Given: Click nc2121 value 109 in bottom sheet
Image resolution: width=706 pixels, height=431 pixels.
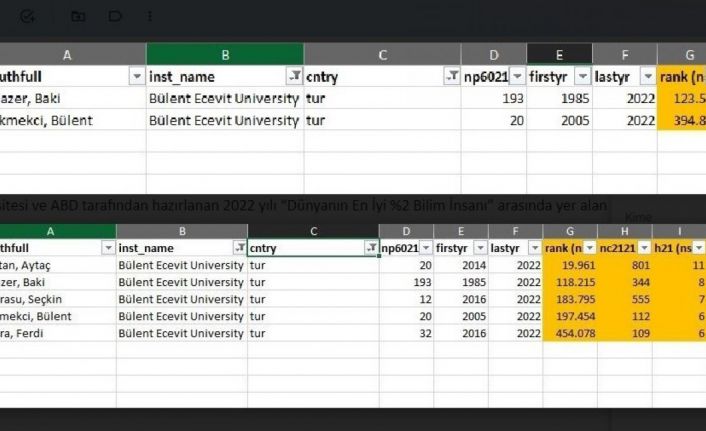Looking at the screenshot, I should pyautogui.click(x=625, y=333).
